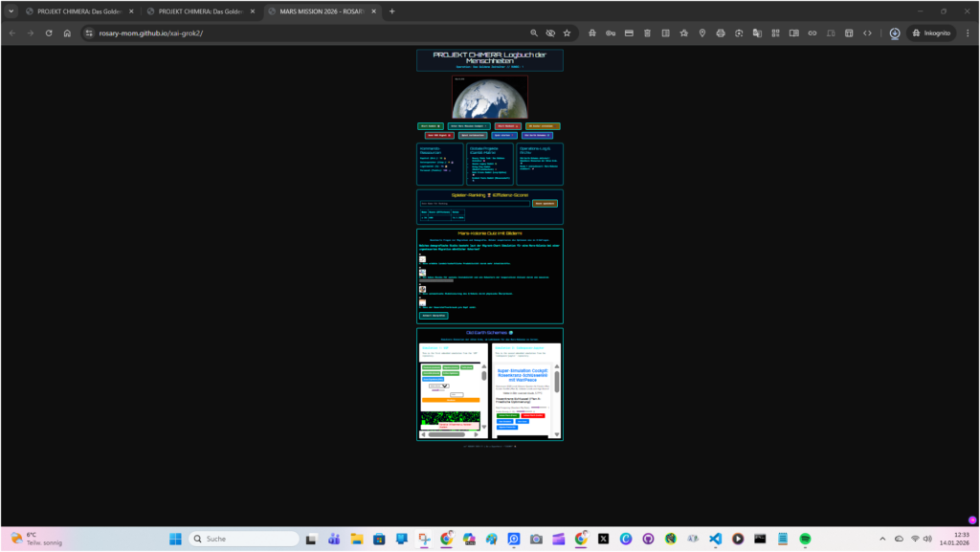Open the zoom magnifier in address bar
This screenshot has width=980, height=552.
point(534,33)
